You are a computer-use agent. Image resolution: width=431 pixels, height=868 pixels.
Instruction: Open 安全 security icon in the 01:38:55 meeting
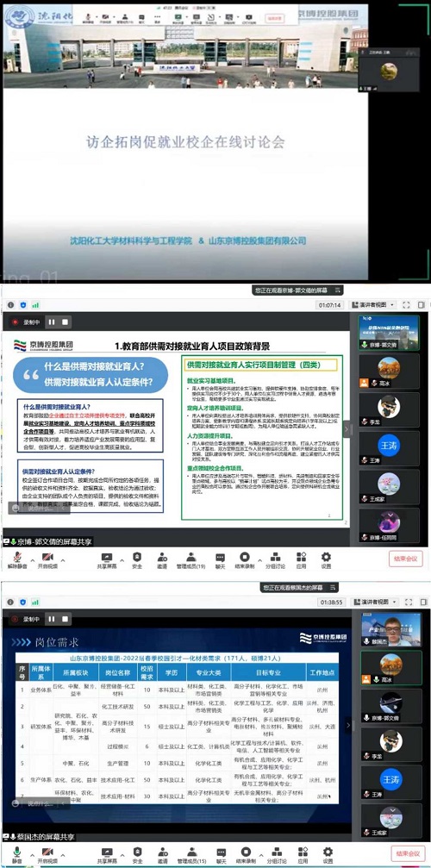(x=137, y=855)
